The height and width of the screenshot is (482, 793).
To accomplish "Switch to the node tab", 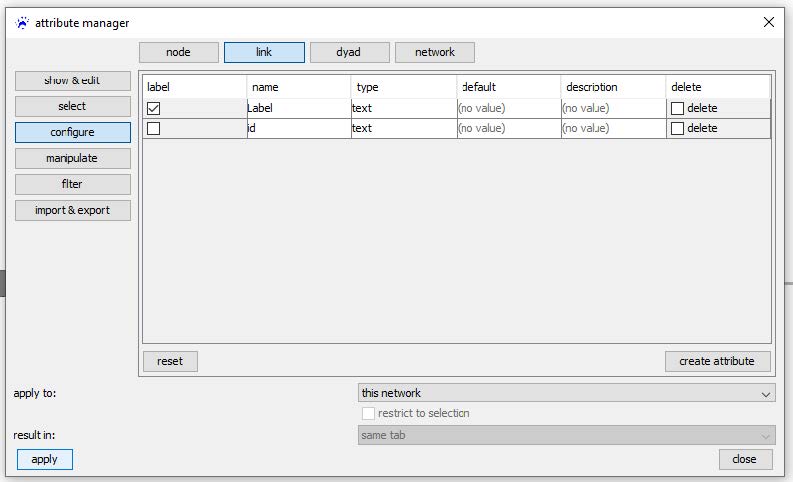I will point(178,52).
